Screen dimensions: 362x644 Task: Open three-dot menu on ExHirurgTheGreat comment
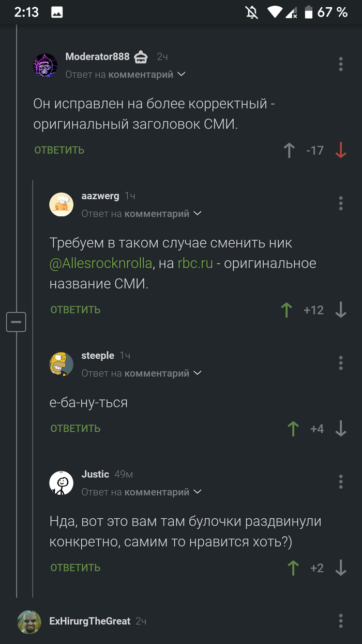[x=340, y=621]
